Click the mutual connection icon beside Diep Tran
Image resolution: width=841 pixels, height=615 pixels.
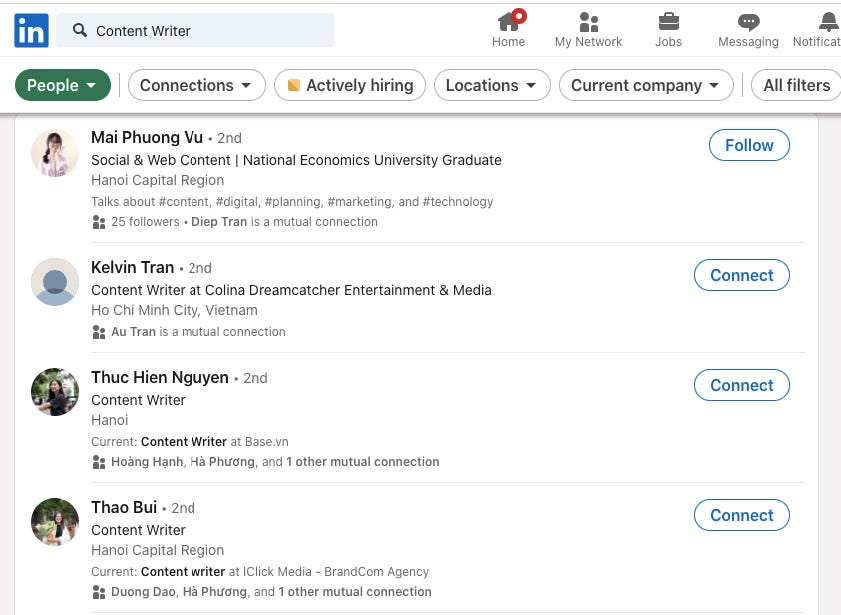tap(99, 222)
